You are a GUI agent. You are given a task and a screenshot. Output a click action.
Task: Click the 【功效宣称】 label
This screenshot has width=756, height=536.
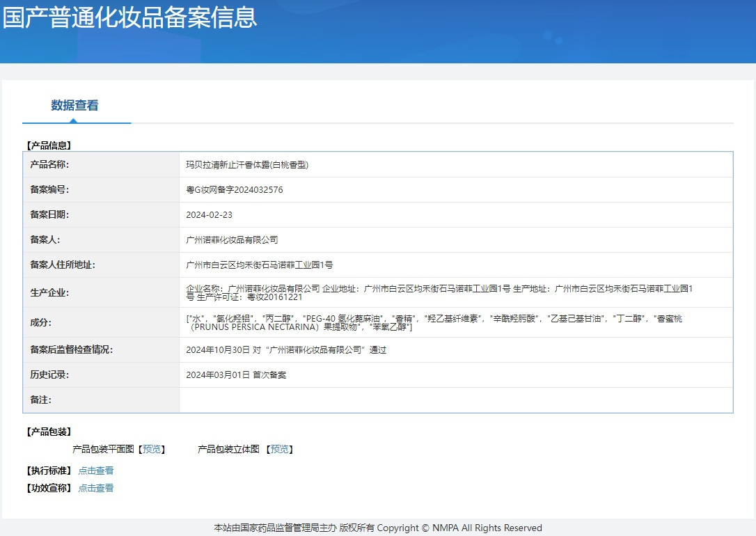pos(49,488)
